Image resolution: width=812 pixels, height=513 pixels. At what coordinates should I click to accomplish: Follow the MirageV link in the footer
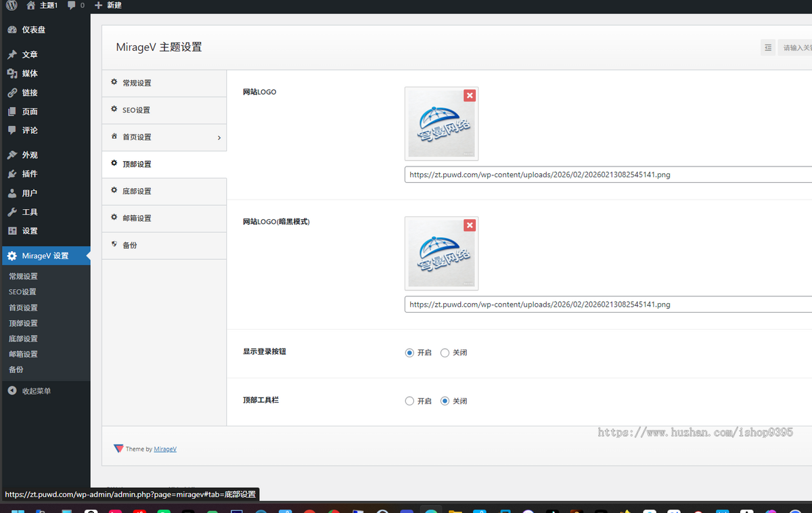pyautogui.click(x=165, y=449)
